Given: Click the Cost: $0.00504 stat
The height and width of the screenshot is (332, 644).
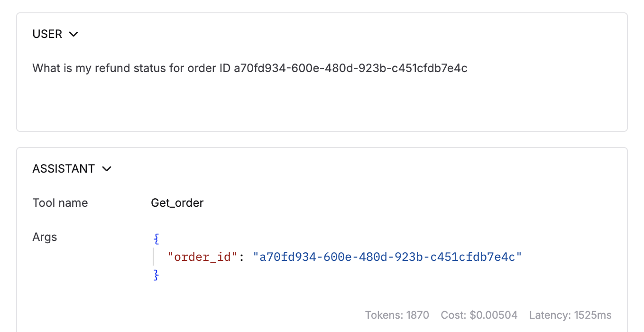Looking at the screenshot, I should point(479,315).
